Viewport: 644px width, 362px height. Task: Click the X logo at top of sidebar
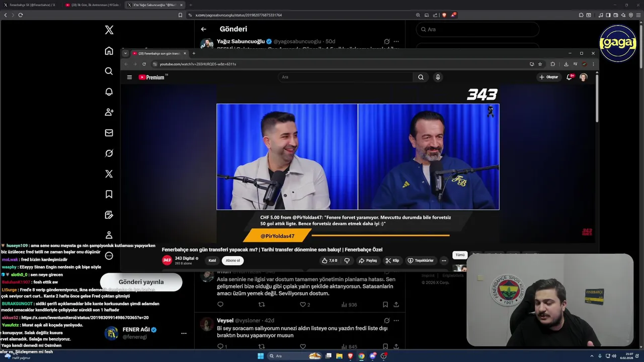click(x=109, y=30)
